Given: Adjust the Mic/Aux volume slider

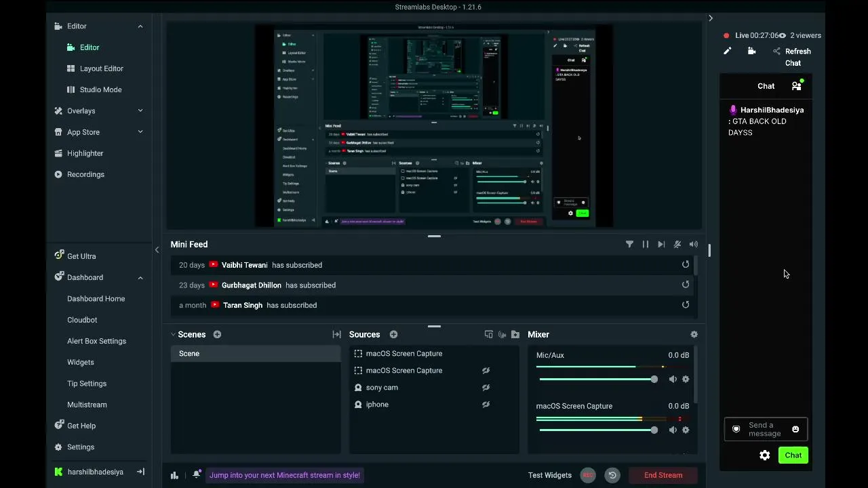Looking at the screenshot, I should pos(598,379).
